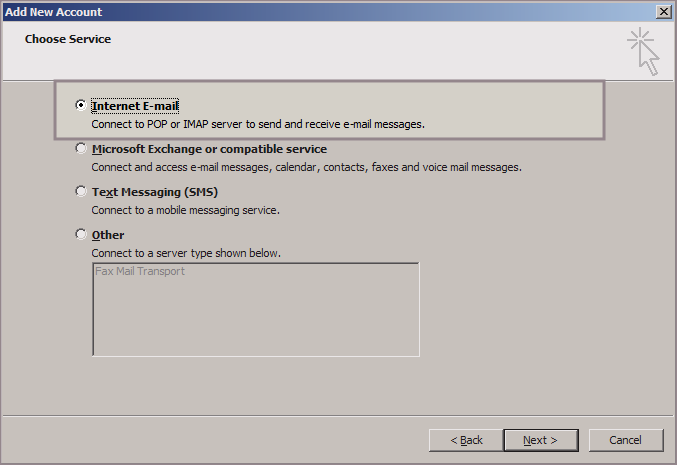Click the bold 'Other' label text
Image resolution: width=677 pixels, height=465 pixels.
point(108,235)
